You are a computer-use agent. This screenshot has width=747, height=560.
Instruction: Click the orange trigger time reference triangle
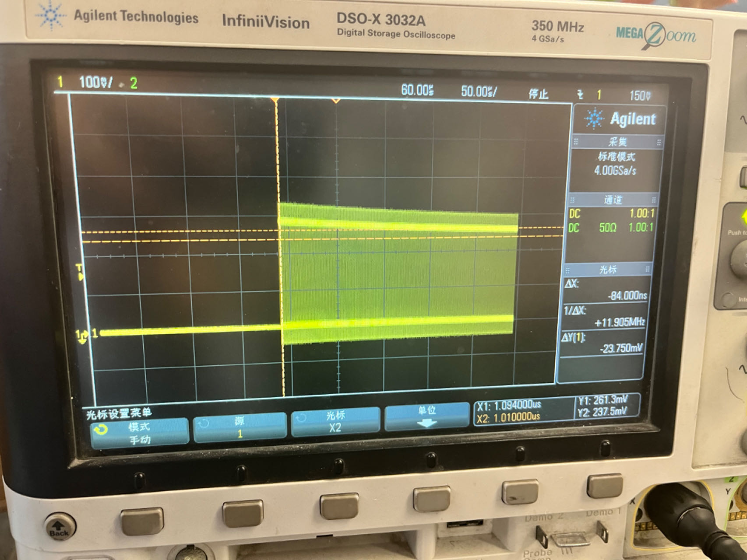tap(275, 101)
